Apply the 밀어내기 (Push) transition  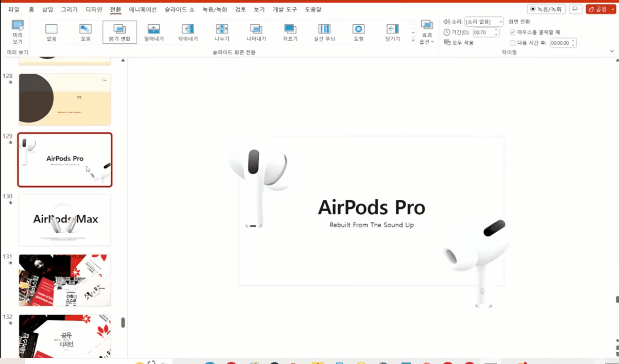pyautogui.click(x=154, y=32)
